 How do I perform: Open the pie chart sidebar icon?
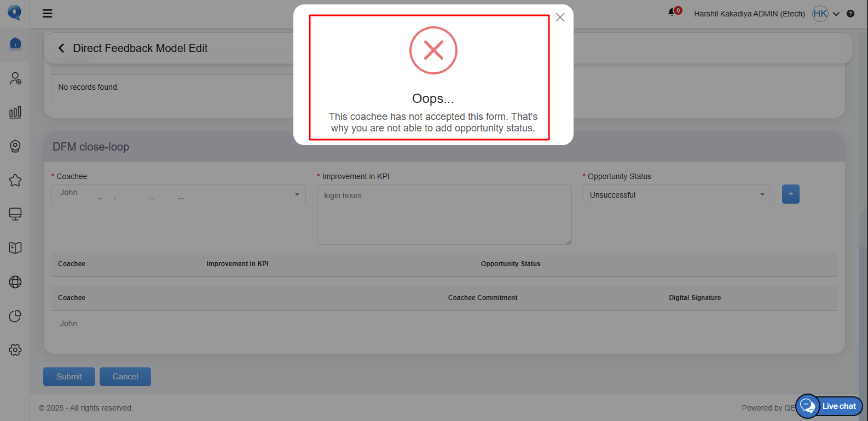15,316
